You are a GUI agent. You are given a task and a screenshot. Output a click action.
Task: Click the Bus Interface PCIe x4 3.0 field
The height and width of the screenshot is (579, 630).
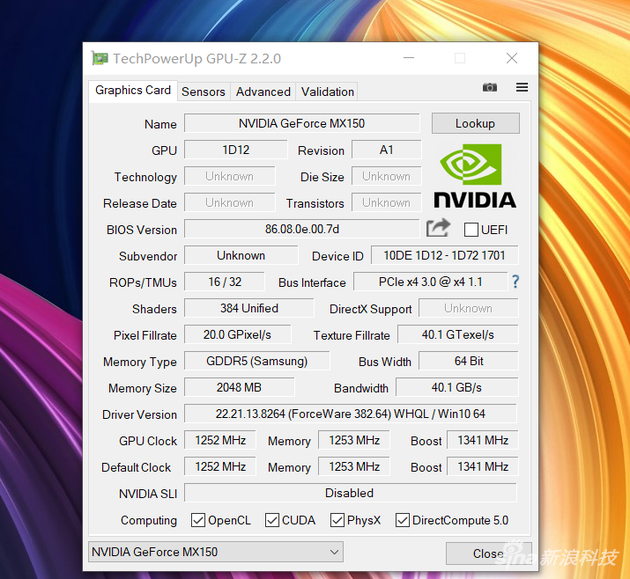coord(430,282)
